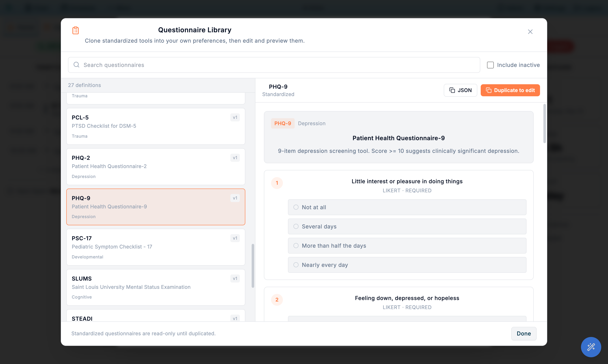Viewport: 608px width, 364px height.
Task: Click Saint Louis University Mental Status Examination
Action: point(131,287)
